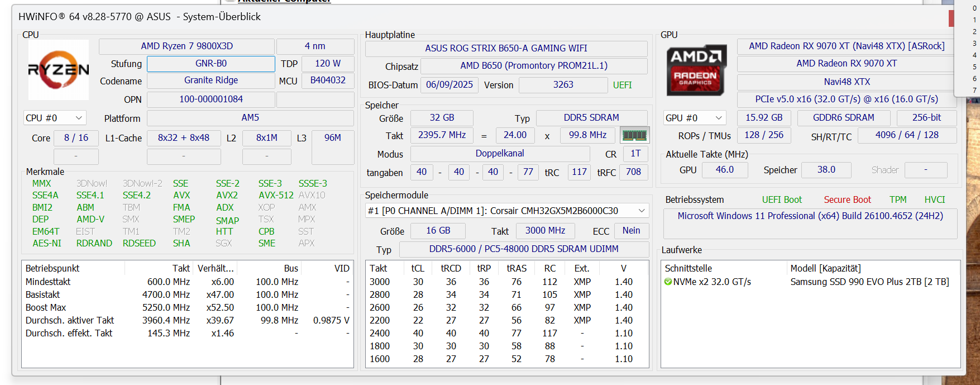Select the GNR-B0 stepping field
The width and height of the screenshot is (980, 385).
click(x=211, y=64)
